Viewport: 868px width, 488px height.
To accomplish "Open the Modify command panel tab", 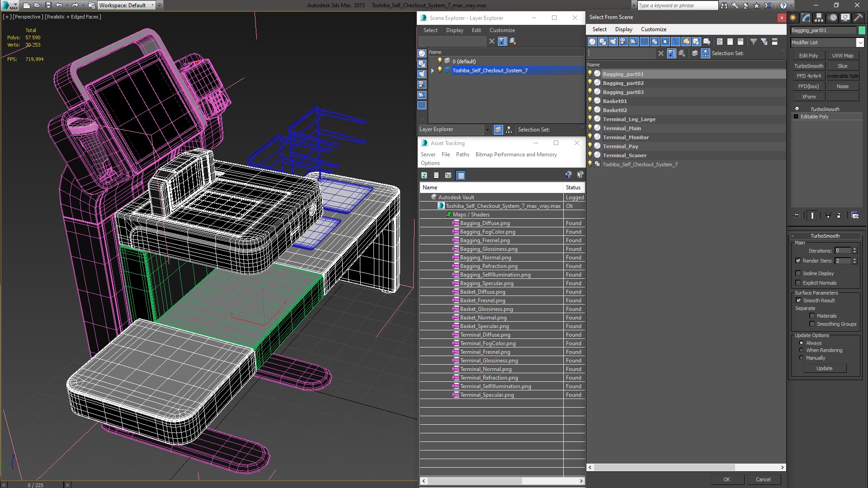I will coord(806,18).
